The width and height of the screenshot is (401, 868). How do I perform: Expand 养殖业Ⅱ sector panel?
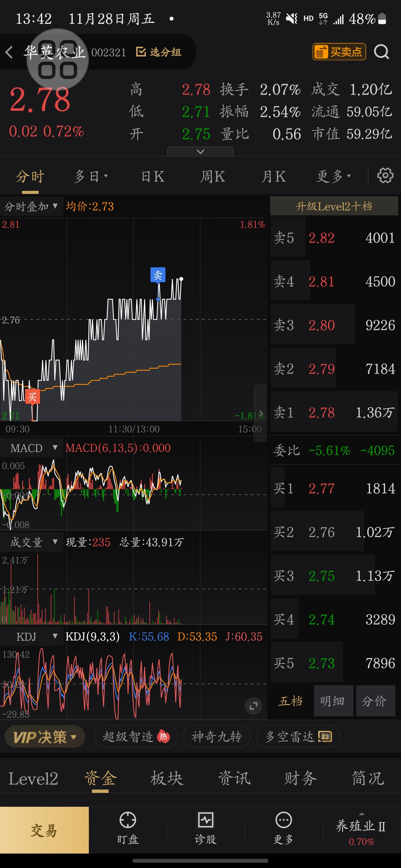coord(361,830)
